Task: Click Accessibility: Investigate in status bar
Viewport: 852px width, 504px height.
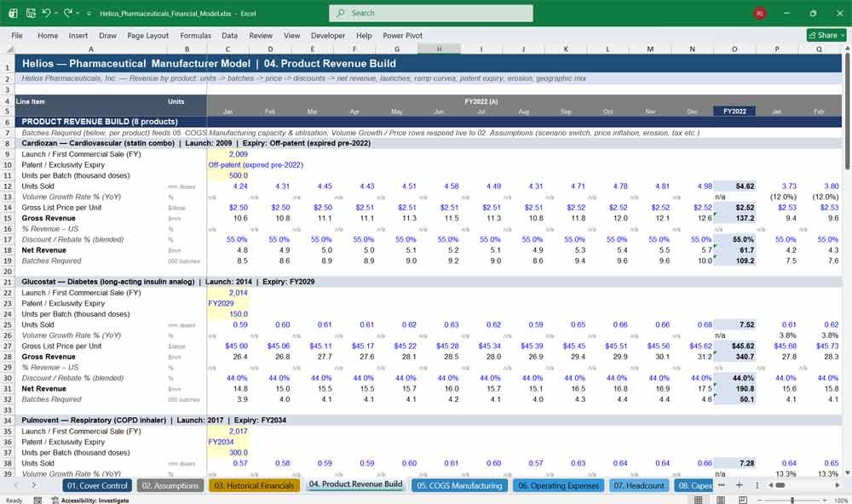Action: point(90,501)
